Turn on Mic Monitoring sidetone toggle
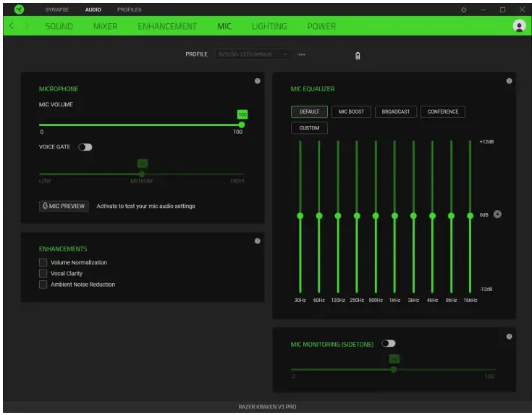This screenshot has width=532, height=415. click(x=389, y=343)
